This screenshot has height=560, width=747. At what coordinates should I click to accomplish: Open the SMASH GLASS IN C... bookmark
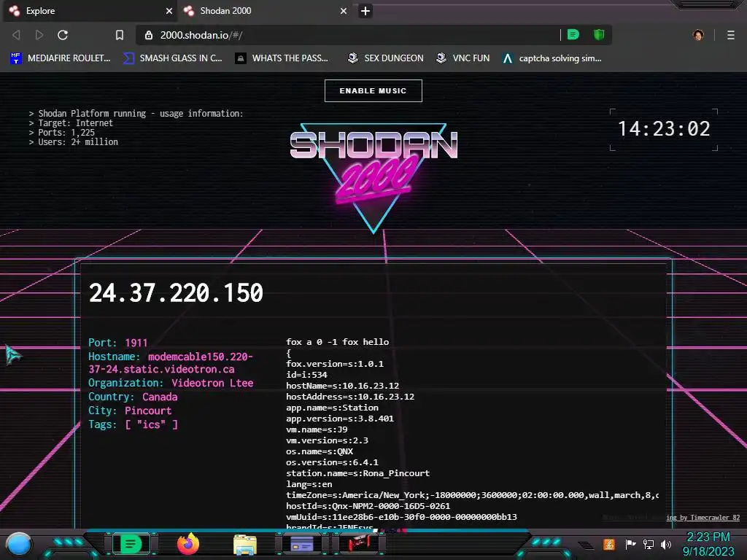point(172,58)
